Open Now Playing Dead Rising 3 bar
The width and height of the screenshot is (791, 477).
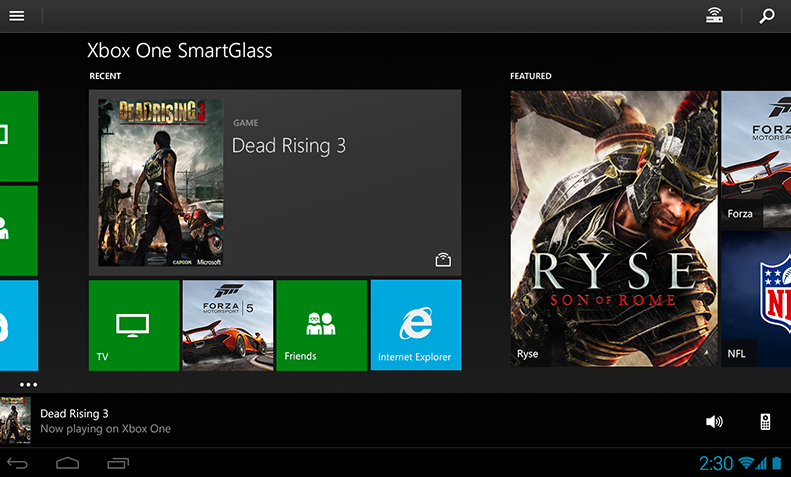(300, 421)
